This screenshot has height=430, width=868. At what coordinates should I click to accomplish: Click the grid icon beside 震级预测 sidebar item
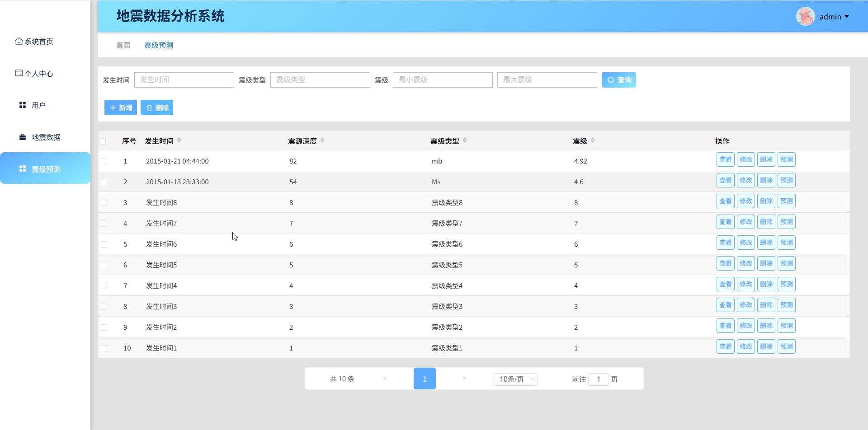[23, 169]
